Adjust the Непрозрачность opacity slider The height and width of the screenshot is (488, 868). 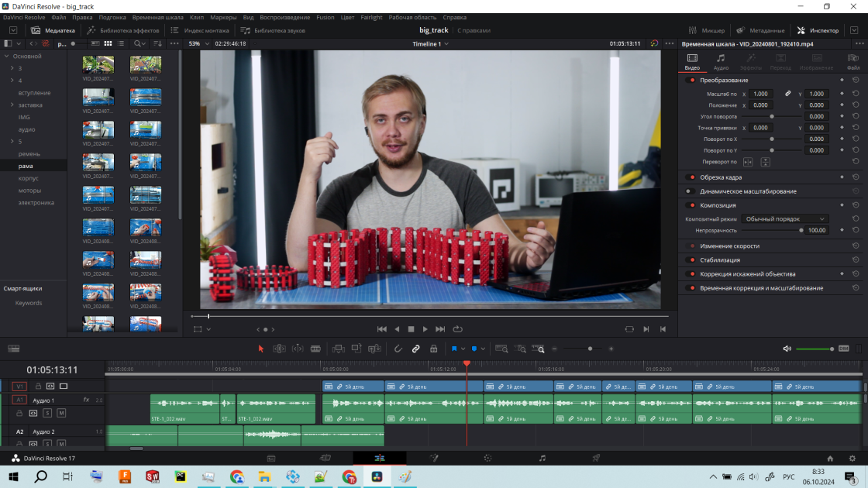772,230
